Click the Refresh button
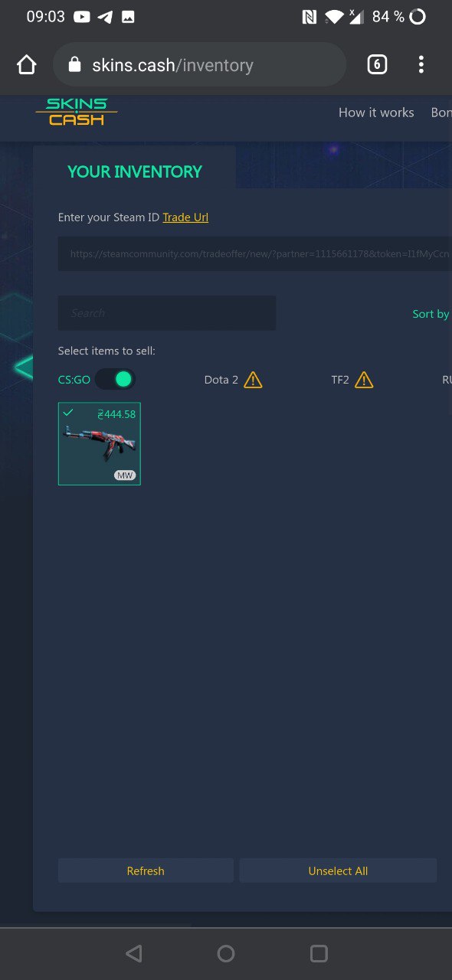This screenshot has width=452, height=980. click(x=146, y=871)
